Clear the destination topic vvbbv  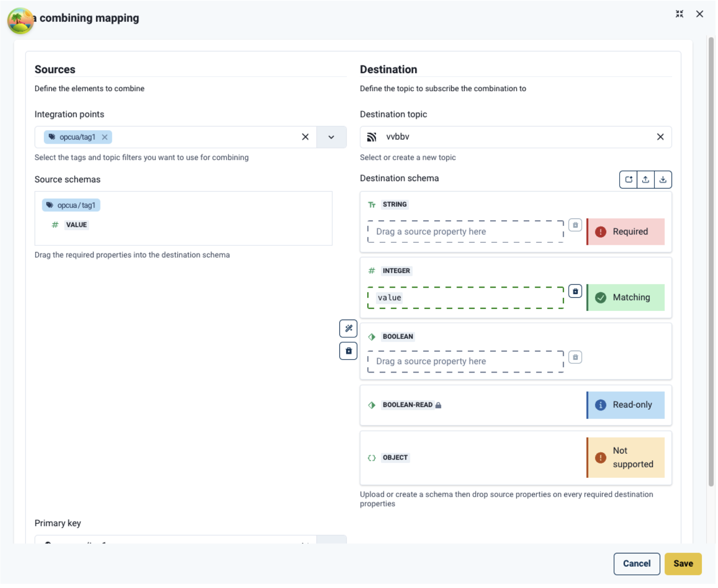point(660,137)
